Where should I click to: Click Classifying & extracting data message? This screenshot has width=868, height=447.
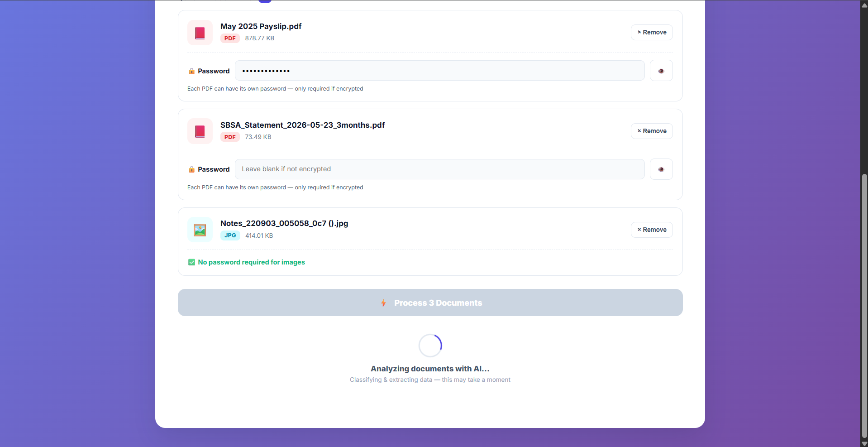(430, 380)
